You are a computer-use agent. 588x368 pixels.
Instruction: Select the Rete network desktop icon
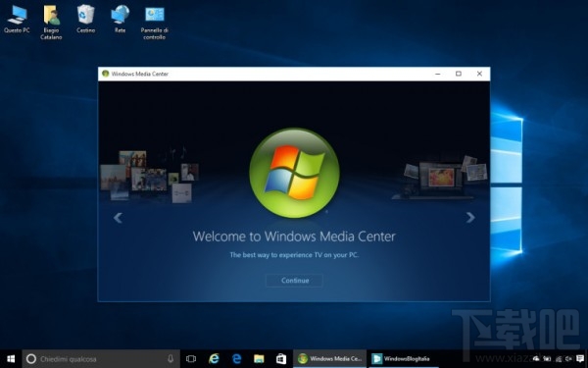(120, 20)
